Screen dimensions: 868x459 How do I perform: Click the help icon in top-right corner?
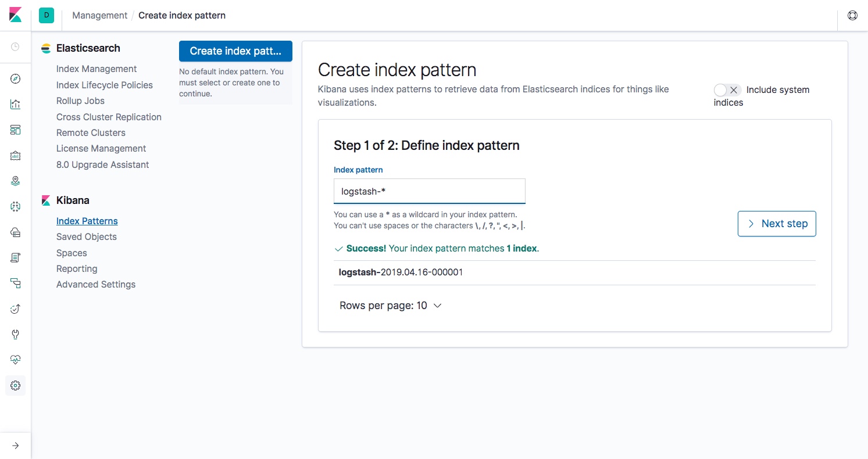coord(852,16)
